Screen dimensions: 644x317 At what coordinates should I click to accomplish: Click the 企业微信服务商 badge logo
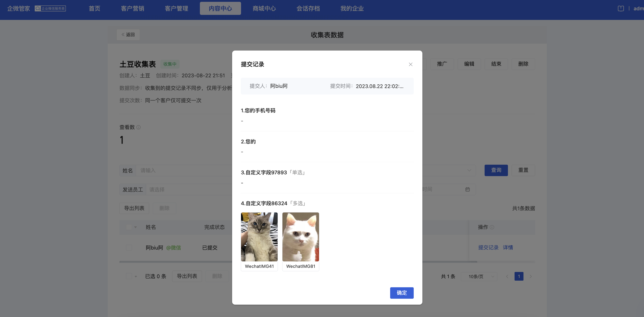point(50,8)
